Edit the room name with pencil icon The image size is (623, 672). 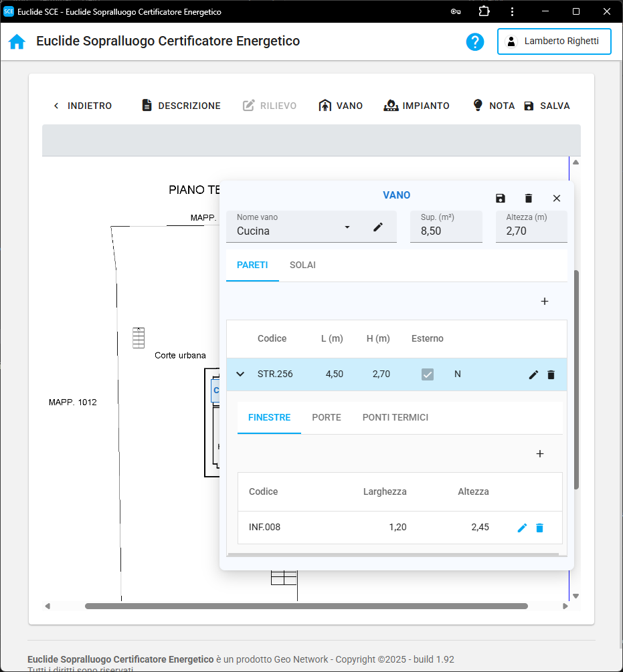[x=378, y=227]
